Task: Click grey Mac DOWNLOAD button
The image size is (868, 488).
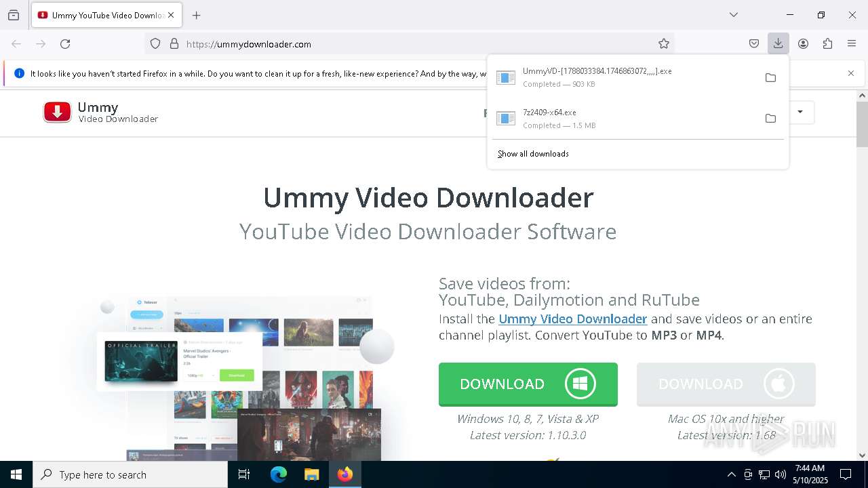Action: click(726, 384)
